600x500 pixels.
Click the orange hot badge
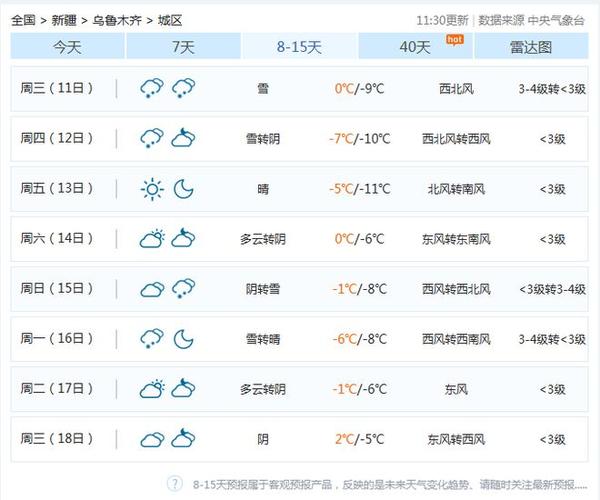click(x=455, y=40)
